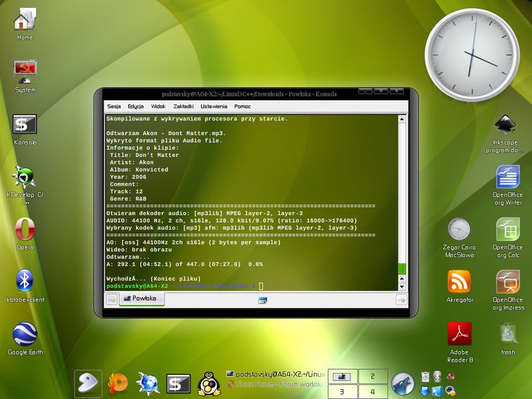The height and width of the screenshot is (399, 532).
Task: Open the Pomoc menu in Konsola
Action: tap(242, 106)
